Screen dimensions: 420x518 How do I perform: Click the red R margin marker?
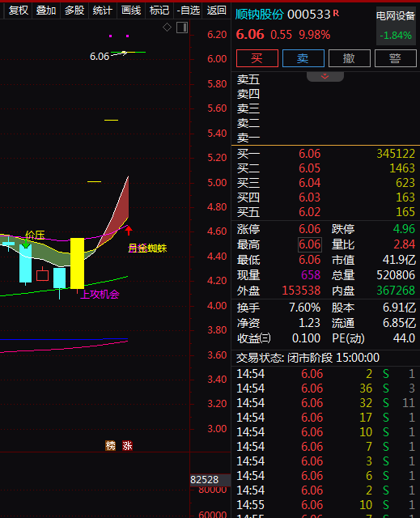(x=336, y=13)
